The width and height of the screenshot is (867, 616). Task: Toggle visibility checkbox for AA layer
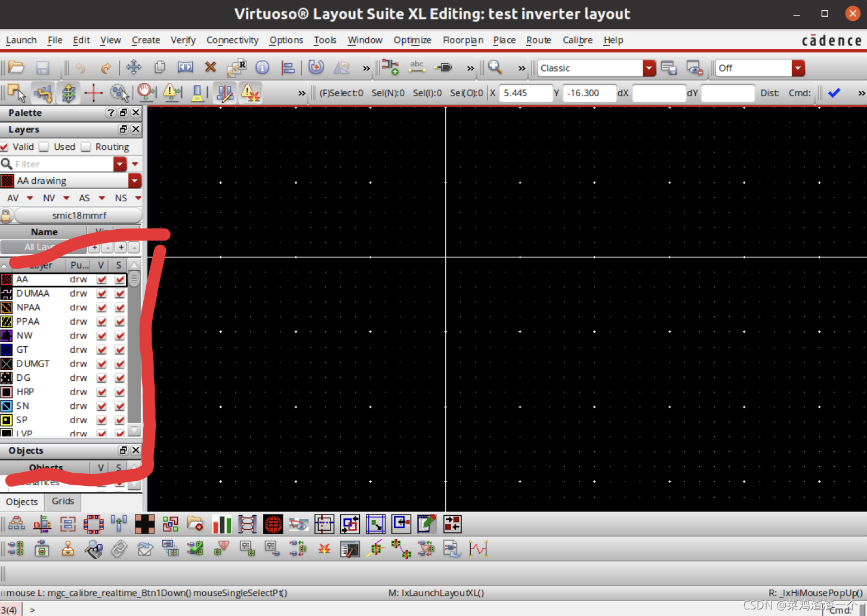coord(101,279)
